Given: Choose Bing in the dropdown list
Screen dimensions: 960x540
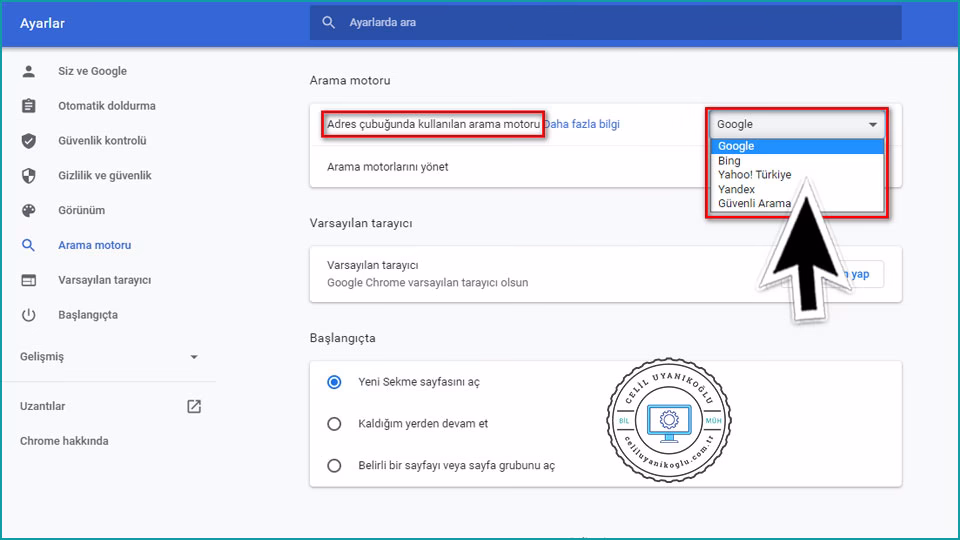Looking at the screenshot, I should click(797, 161).
